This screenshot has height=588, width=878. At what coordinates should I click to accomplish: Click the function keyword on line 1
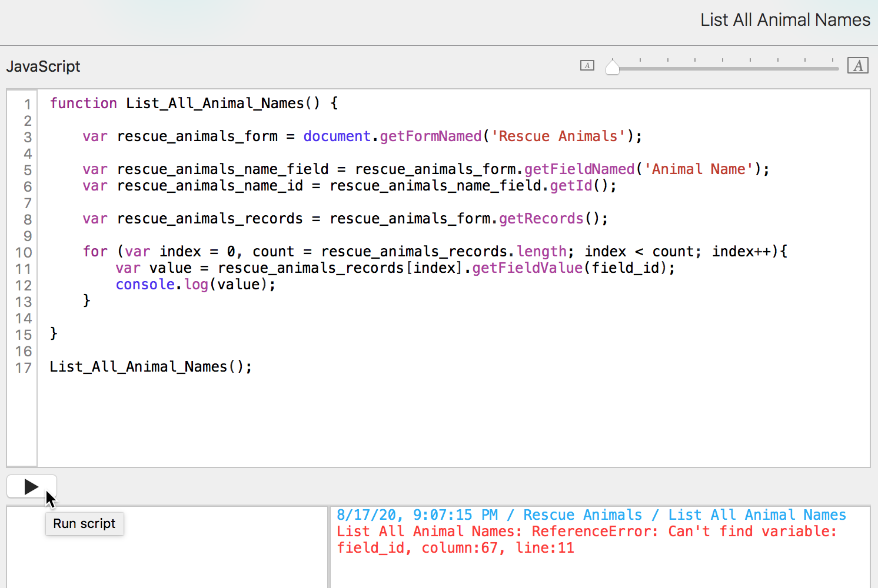tap(83, 103)
